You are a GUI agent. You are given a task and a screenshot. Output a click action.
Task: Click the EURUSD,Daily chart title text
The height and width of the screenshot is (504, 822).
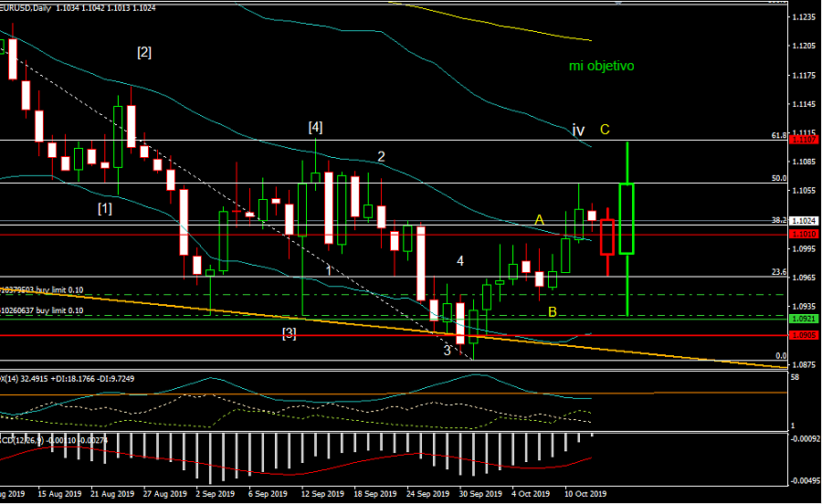(x=27, y=6)
